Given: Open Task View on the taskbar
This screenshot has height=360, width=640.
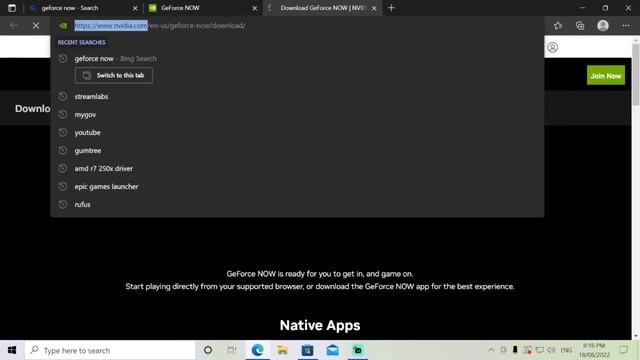Looking at the screenshot, I should click(x=232, y=350).
